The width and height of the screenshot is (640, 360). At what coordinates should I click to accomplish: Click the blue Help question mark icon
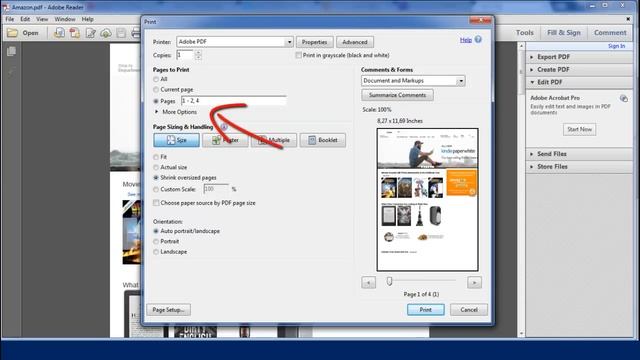(478, 40)
